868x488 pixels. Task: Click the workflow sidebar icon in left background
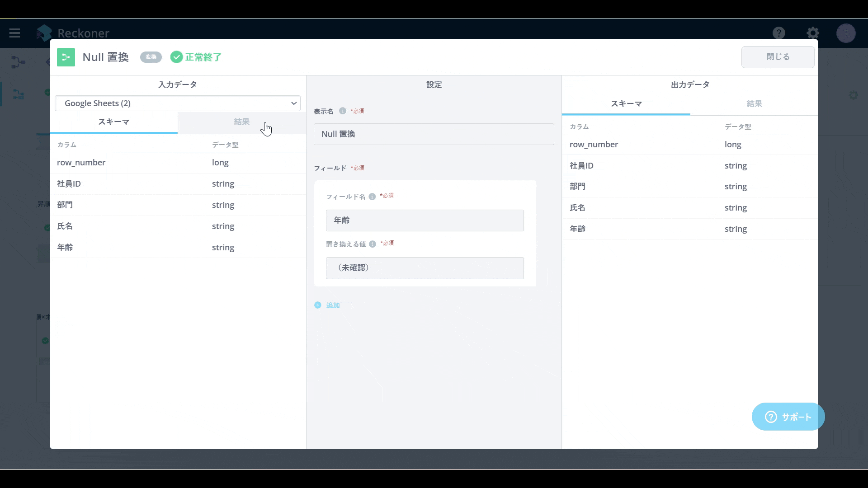pos(18,94)
